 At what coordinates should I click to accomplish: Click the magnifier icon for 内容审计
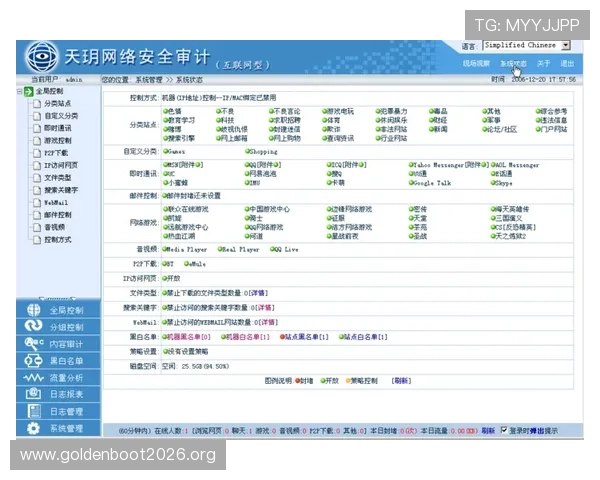(34, 343)
